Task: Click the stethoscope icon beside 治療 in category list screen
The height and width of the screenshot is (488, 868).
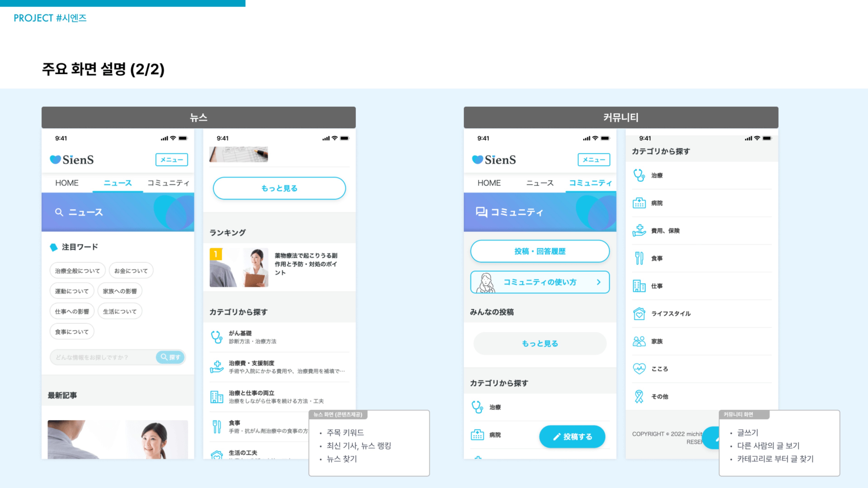Action: point(639,175)
